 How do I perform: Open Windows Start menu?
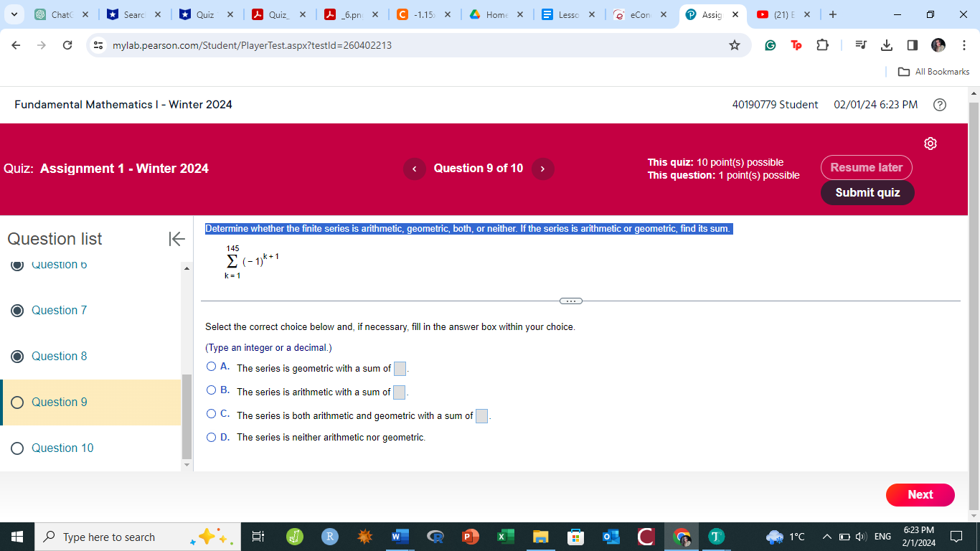(x=17, y=537)
